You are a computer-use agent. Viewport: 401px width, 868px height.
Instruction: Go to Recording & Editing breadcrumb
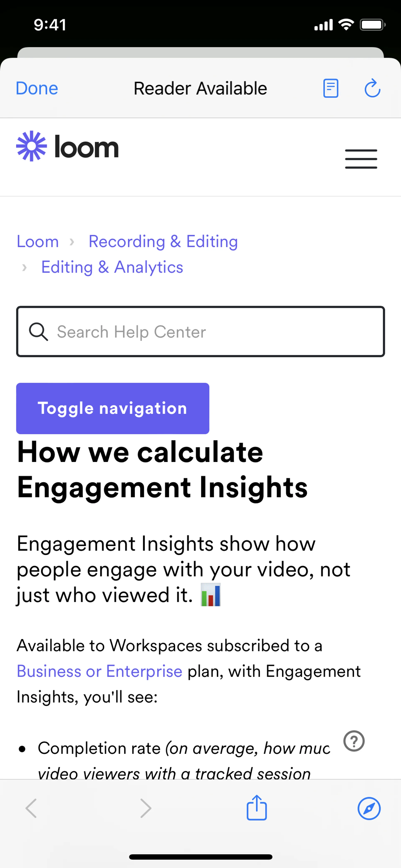(163, 242)
